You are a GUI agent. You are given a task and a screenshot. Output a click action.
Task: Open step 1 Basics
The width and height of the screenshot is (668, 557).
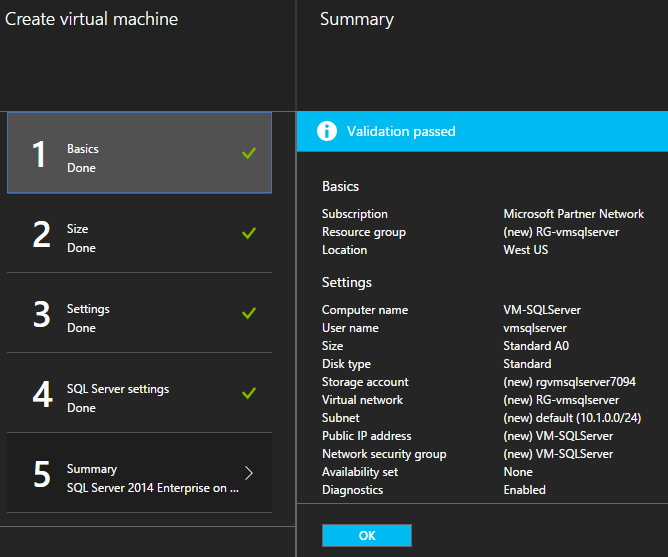pos(139,153)
